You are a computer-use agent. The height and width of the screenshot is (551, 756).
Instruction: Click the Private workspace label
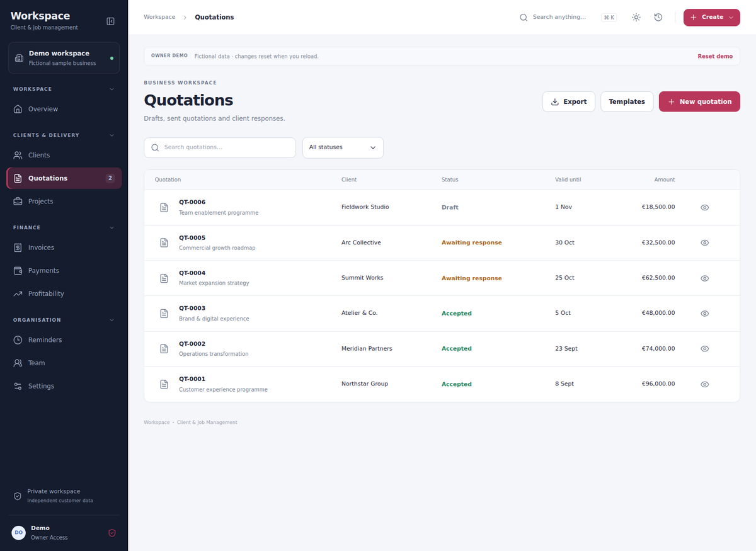click(54, 491)
